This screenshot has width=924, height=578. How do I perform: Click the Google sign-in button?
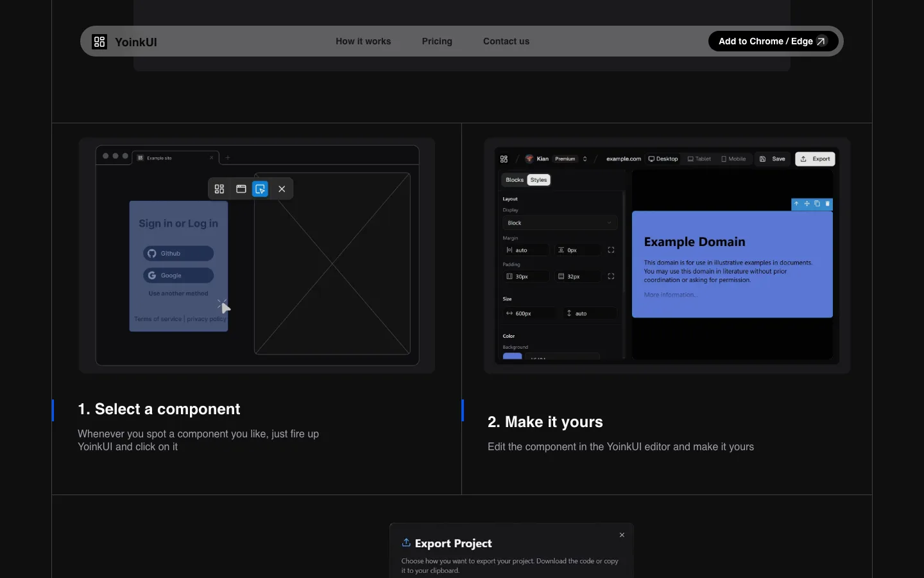click(178, 276)
